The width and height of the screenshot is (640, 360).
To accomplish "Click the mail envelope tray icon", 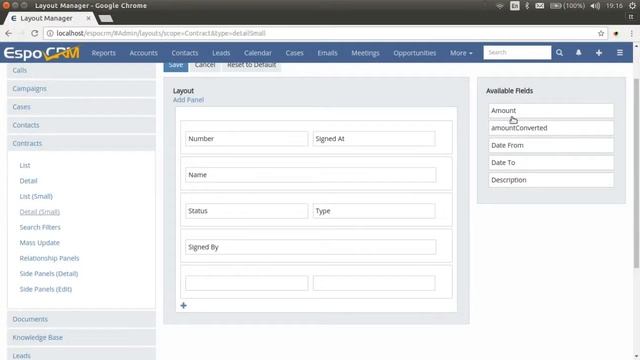I will 540,6.
